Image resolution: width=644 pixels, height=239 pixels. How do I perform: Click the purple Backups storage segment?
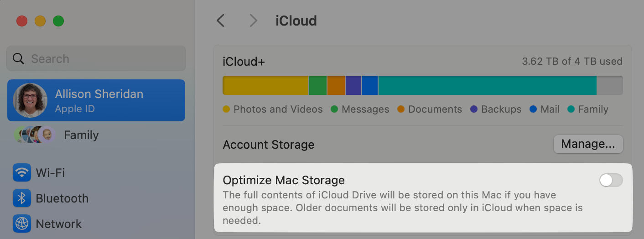coord(353,85)
